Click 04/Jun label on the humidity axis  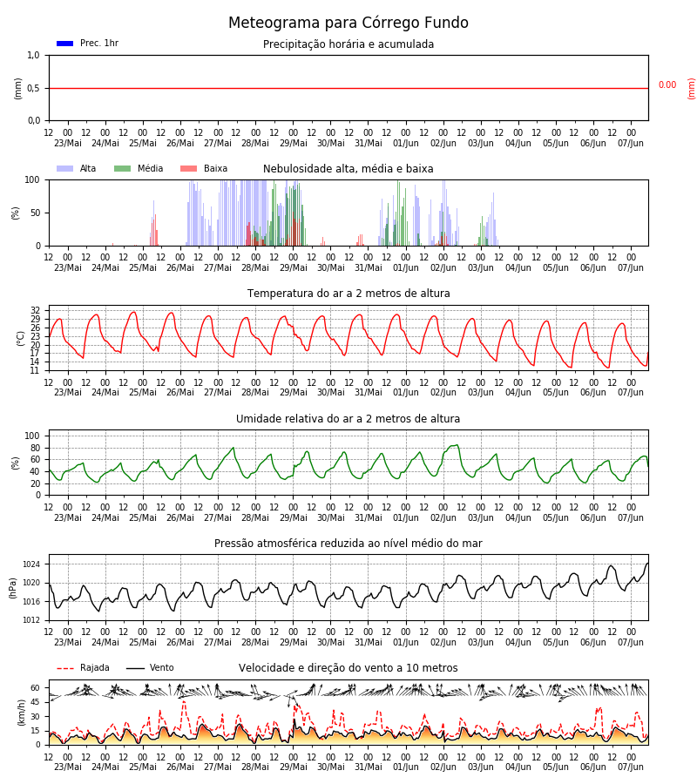pyautogui.click(x=518, y=517)
